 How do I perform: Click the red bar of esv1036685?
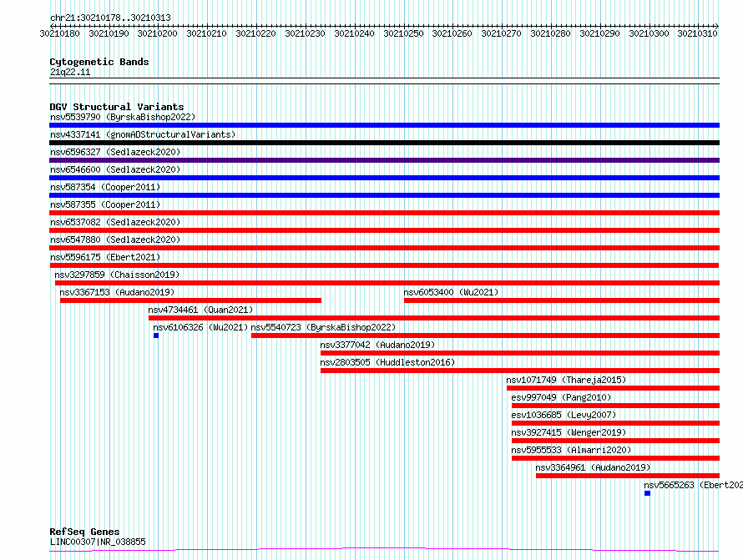(615, 423)
